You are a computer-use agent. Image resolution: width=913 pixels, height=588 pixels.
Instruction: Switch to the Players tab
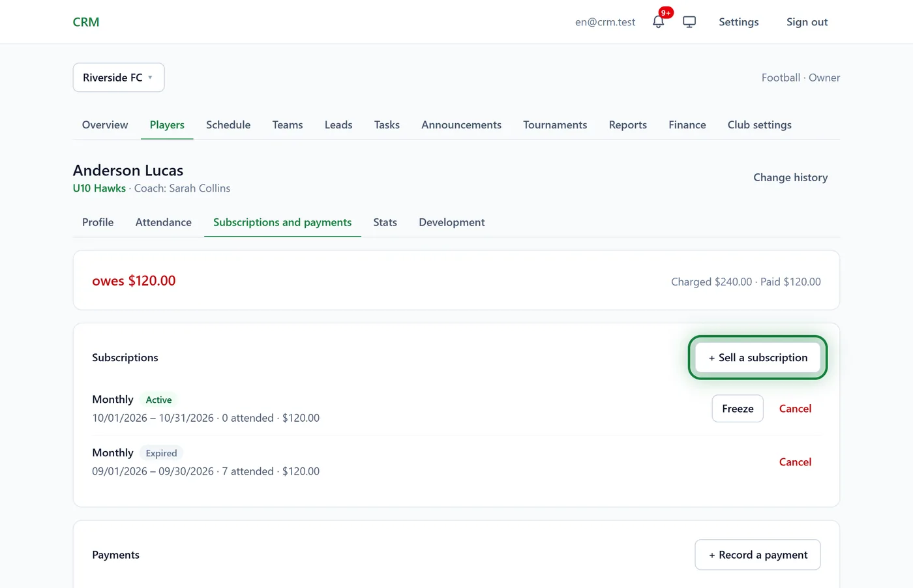167,125
